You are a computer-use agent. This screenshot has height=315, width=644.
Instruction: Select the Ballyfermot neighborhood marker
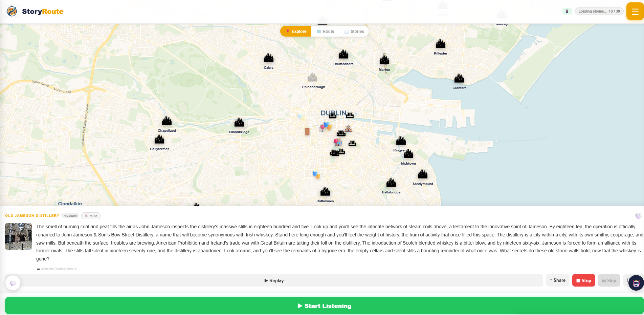pyautogui.click(x=159, y=139)
